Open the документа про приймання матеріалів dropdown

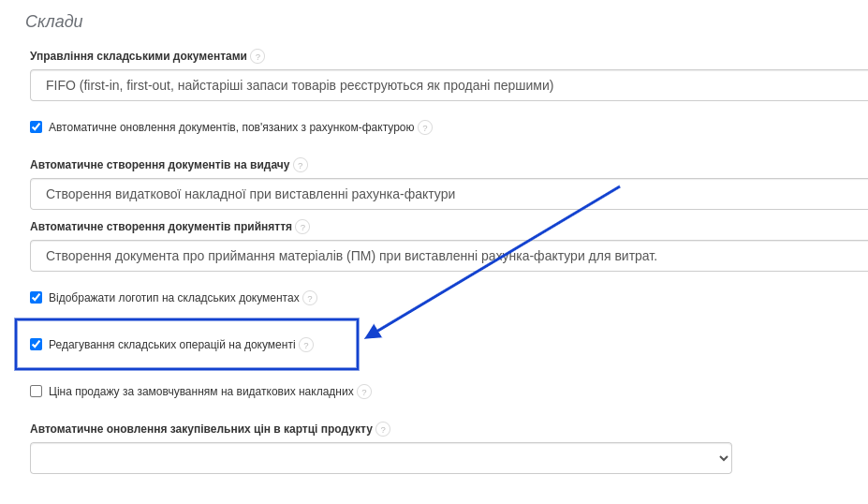(449, 256)
